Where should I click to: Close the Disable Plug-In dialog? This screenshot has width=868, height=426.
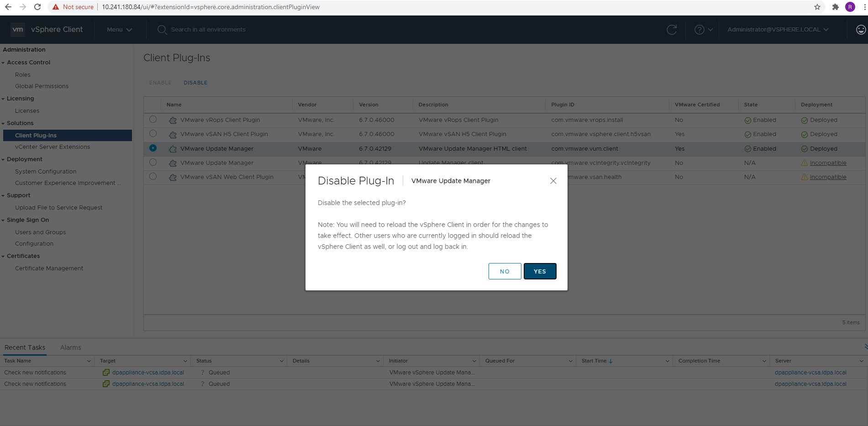(553, 181)
